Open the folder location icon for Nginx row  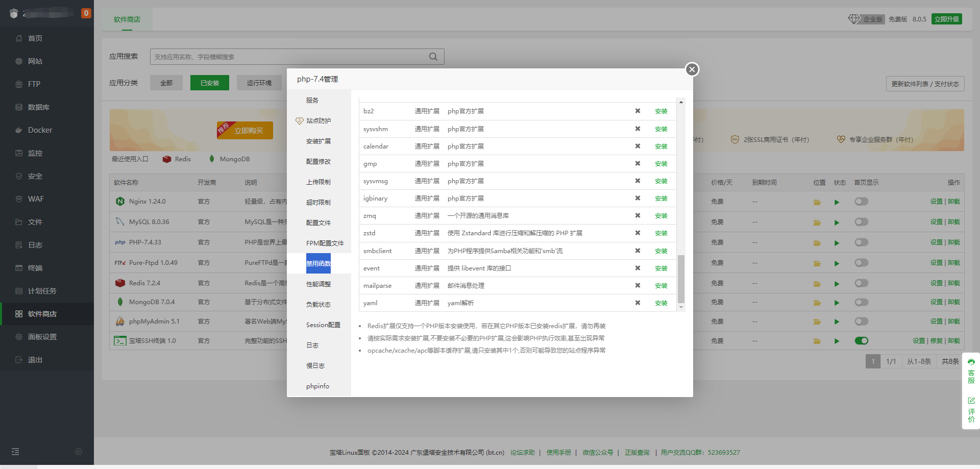coord(817,202)
